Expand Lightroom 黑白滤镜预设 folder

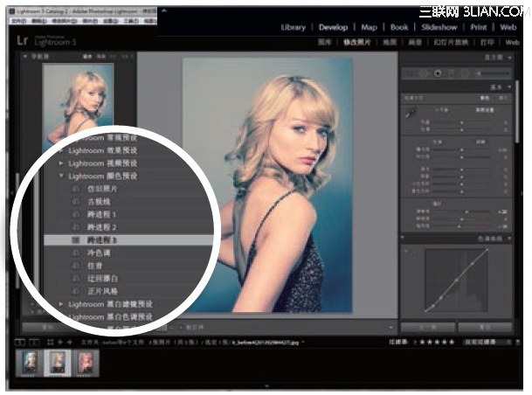click(x=61, y=304)
